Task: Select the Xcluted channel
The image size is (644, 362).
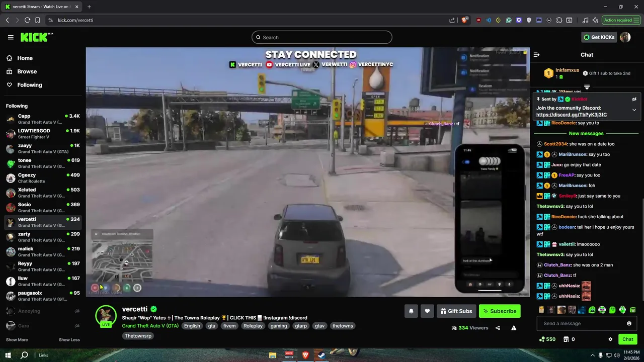Action: (42, 193)
